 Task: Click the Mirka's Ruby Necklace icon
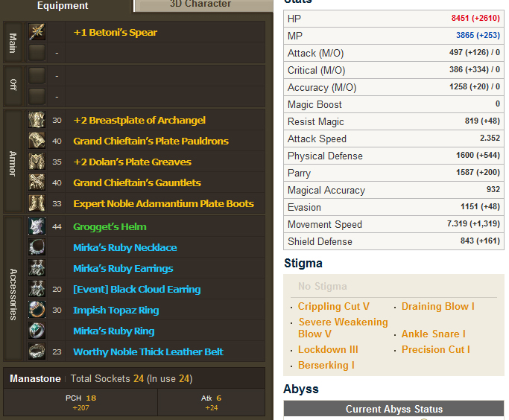[x=37, y=247]
